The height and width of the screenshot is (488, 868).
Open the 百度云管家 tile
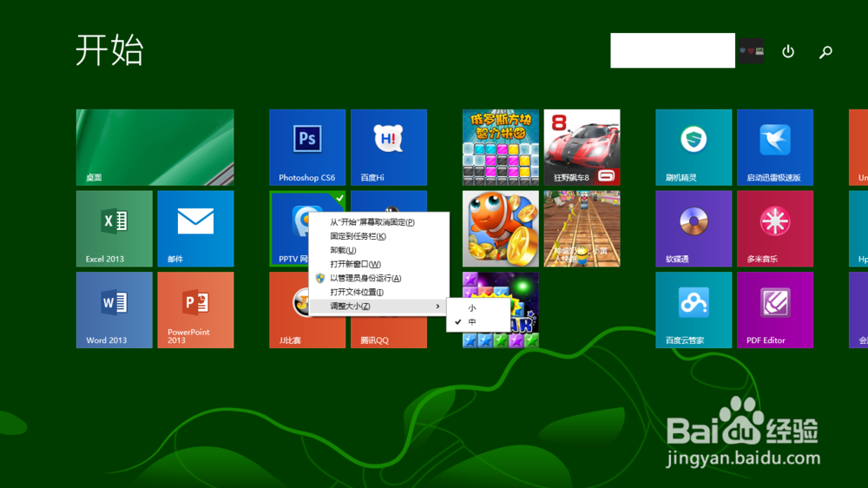pyautogui.click(x=694, y=310)
